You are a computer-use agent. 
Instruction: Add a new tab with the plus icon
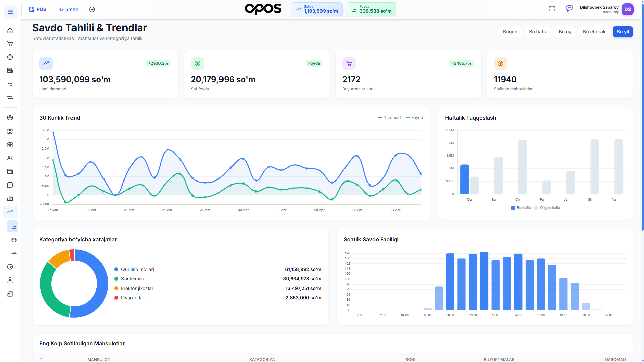coord(92,9)
